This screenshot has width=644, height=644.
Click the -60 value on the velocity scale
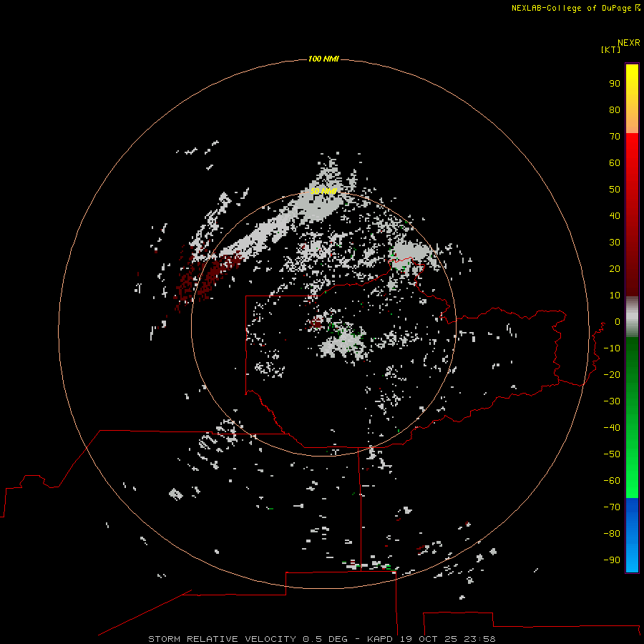click(x=612, y=481)
